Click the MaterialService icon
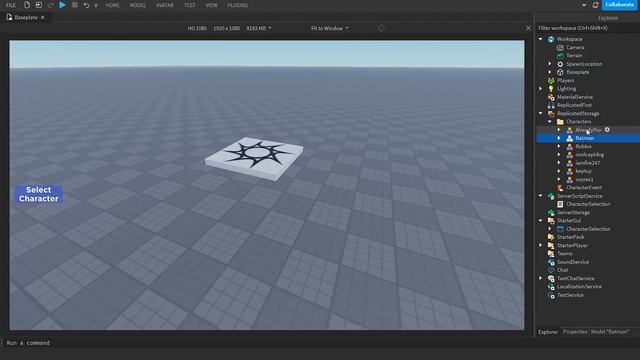The width and height of the screenshot is (640, 360). (x=551, y=97)
